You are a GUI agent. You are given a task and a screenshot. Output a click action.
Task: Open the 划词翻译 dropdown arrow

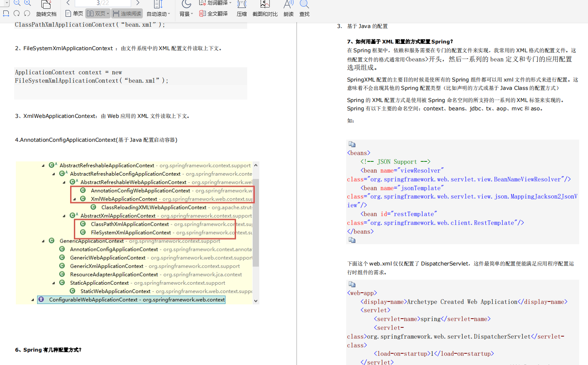pos(230,3)
